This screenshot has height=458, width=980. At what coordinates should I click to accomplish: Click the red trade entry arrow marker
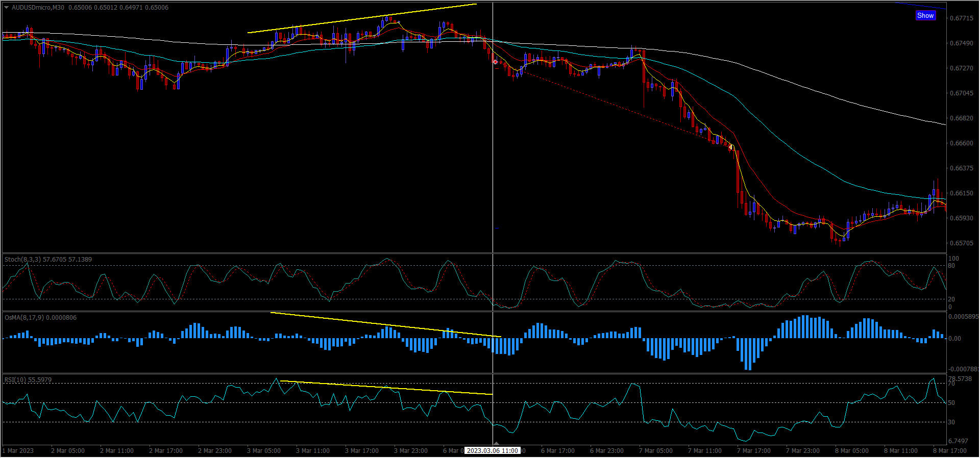click(495, 62)
